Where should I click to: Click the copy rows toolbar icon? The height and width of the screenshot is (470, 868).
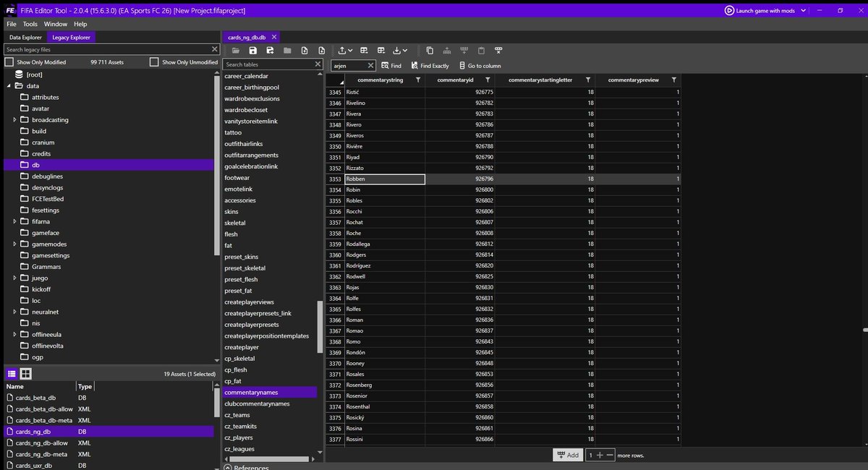pos(430,51)
